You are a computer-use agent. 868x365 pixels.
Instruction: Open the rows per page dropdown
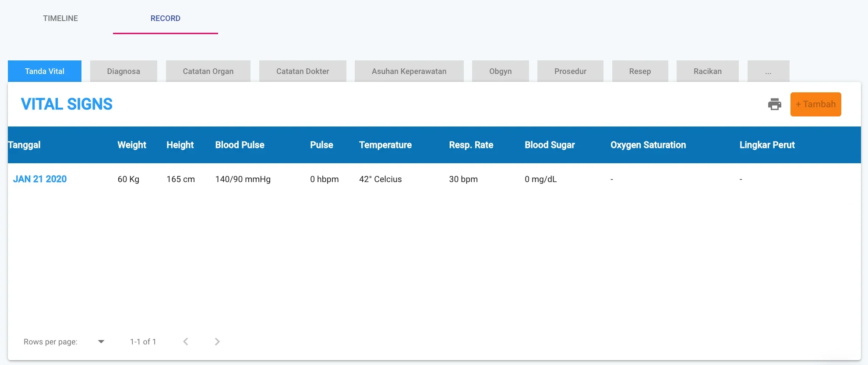point(101,342)
